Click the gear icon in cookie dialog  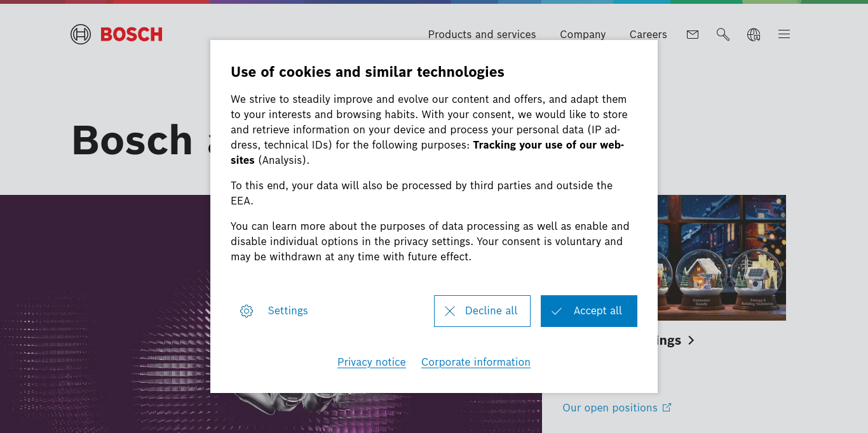tap(247, 311)
